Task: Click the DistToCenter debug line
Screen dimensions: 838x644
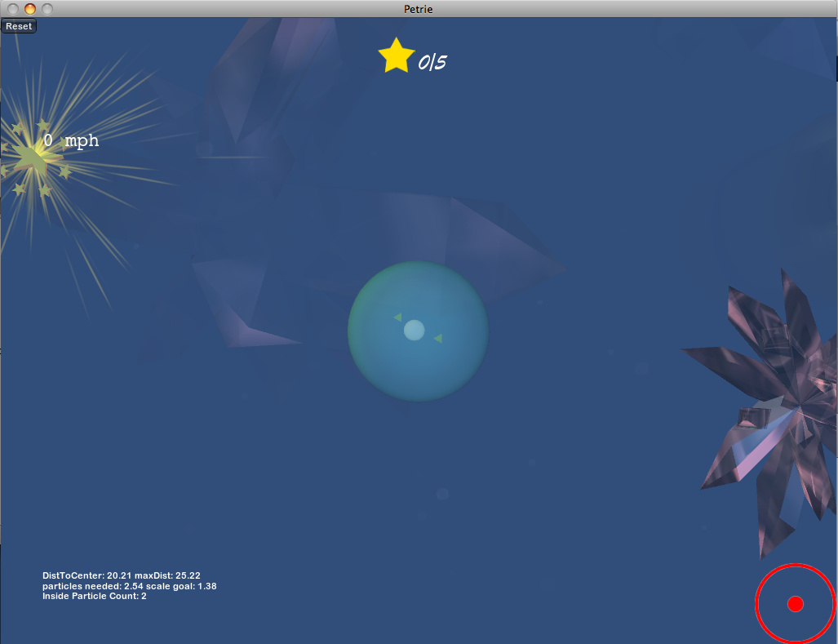Action: tap(122, 575)
